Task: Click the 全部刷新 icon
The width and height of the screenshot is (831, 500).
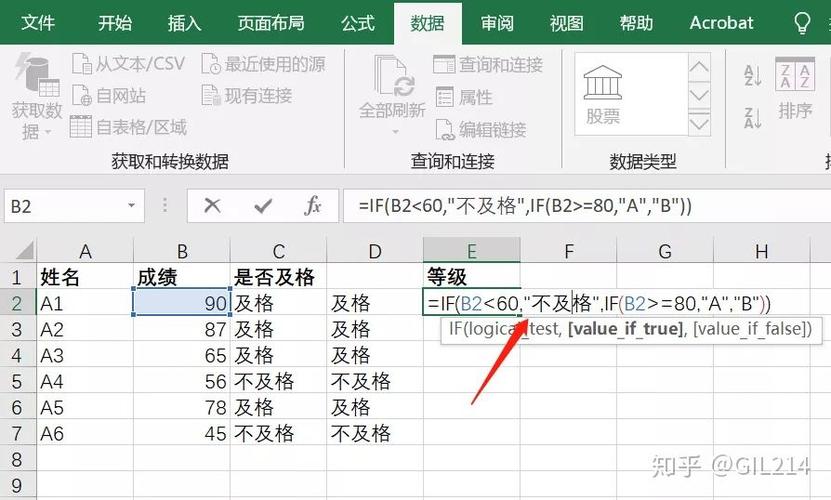Action: click(393, 75)
